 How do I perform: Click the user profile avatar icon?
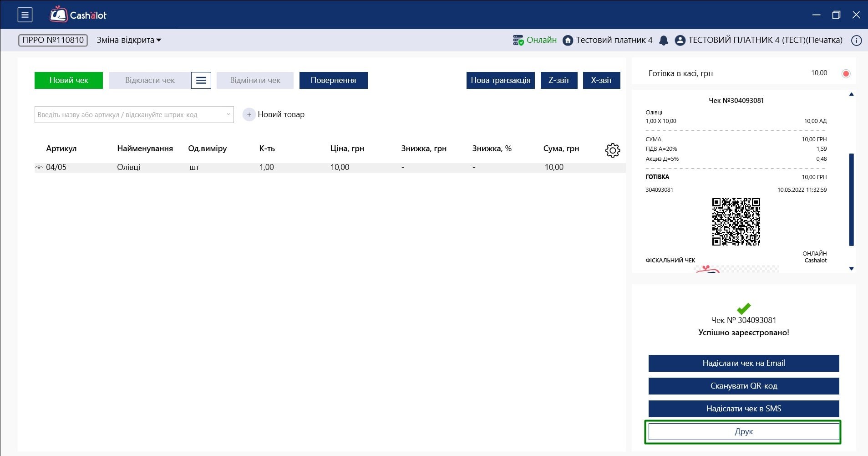(680, 41)
